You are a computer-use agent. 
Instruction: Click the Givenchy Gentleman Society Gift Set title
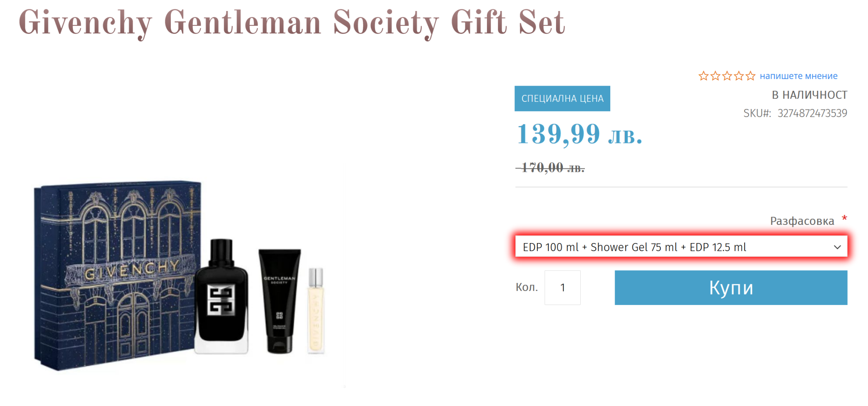tap(292, 23)
